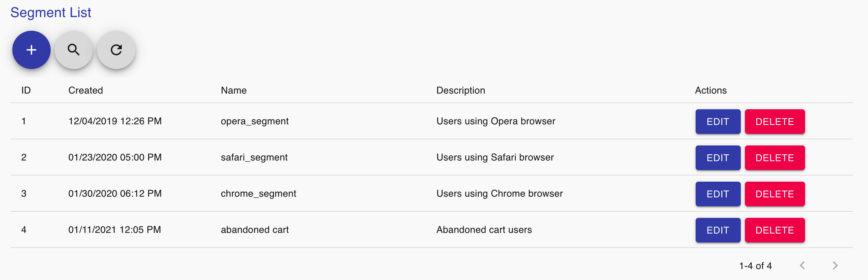Click the Created column header

coord(86,90)
